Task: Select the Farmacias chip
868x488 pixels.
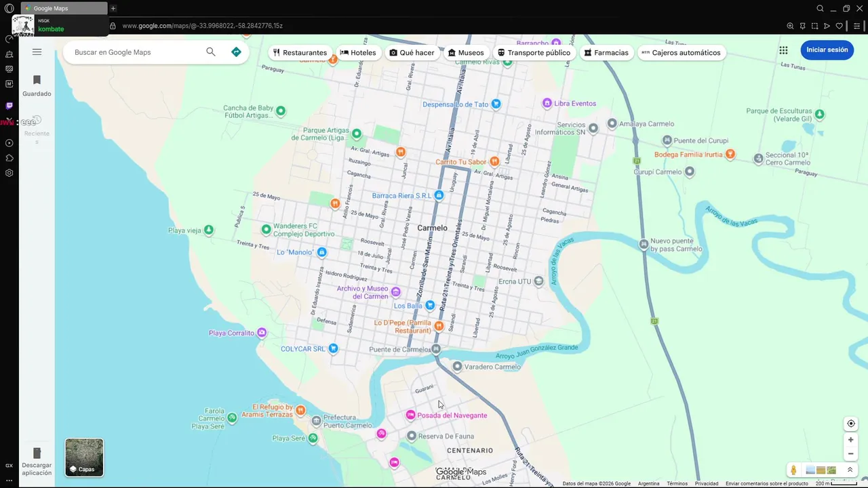Action: click(606, 53)
